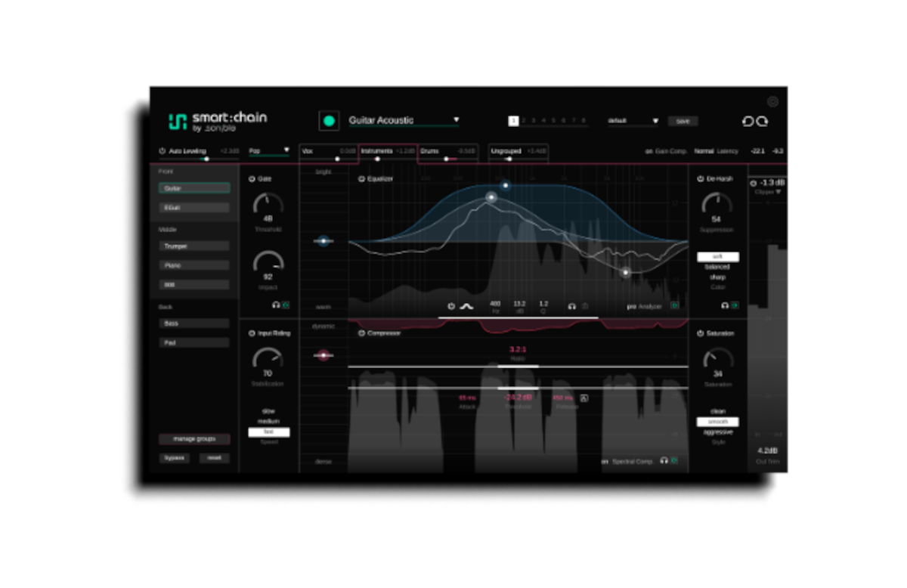Choose the aggressive saturation style
The width and height of the screenshot is (907, 588).
click(718, 432)
